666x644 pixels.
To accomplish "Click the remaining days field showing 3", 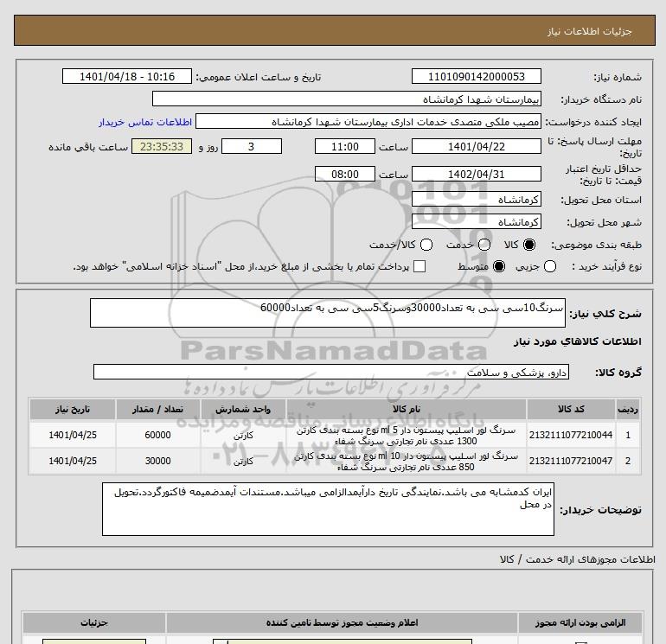I will [x=252, y=146].
